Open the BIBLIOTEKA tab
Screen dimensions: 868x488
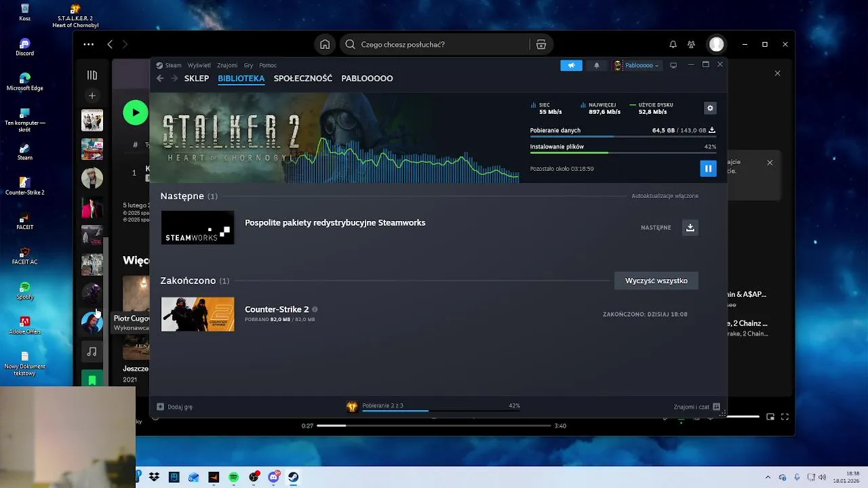click(x=241, y=79)
